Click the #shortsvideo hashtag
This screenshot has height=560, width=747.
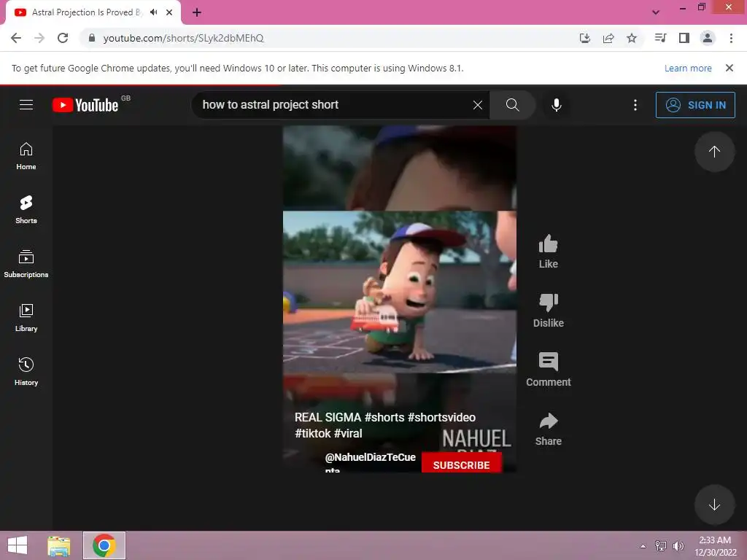click(x=441, y=418)
